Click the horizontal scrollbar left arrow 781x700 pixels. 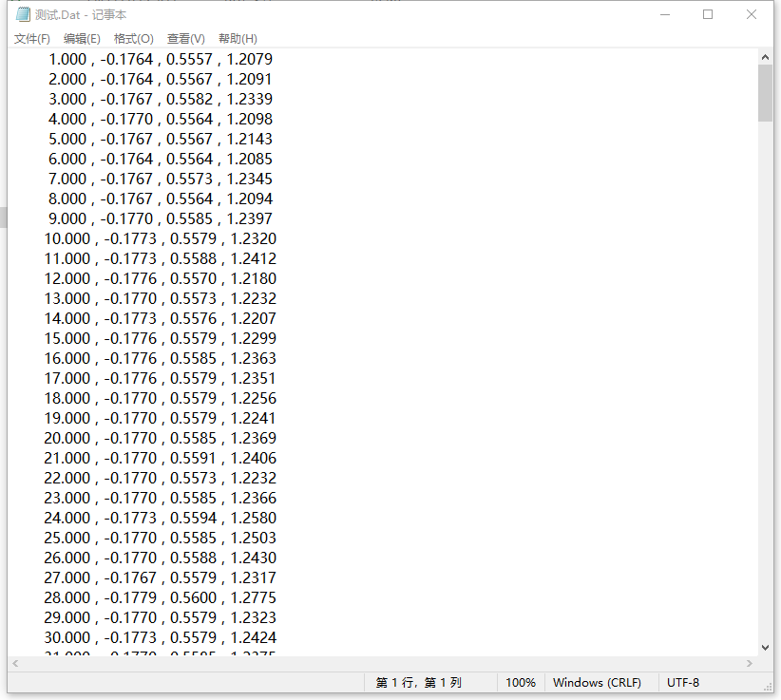tap(15, 663)
